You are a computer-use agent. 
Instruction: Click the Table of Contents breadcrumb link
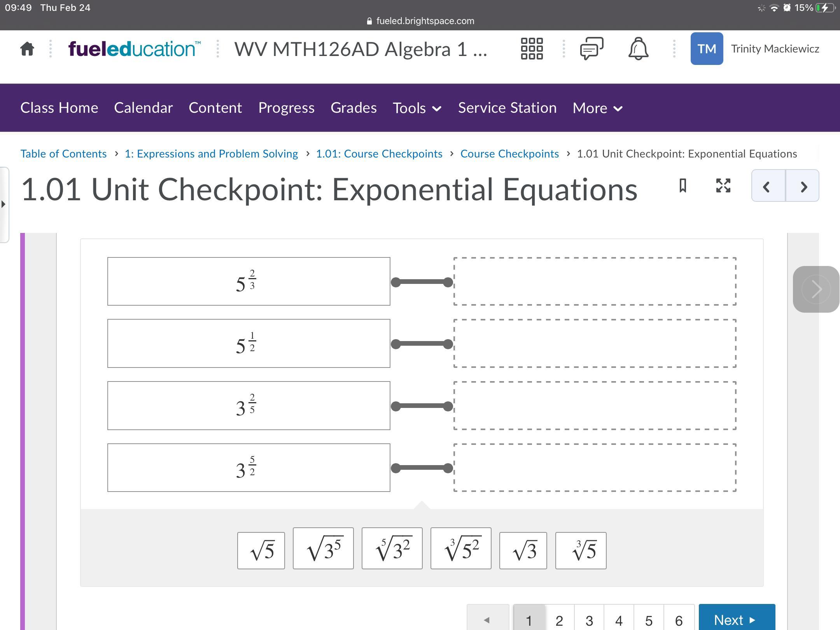[63, 154]
